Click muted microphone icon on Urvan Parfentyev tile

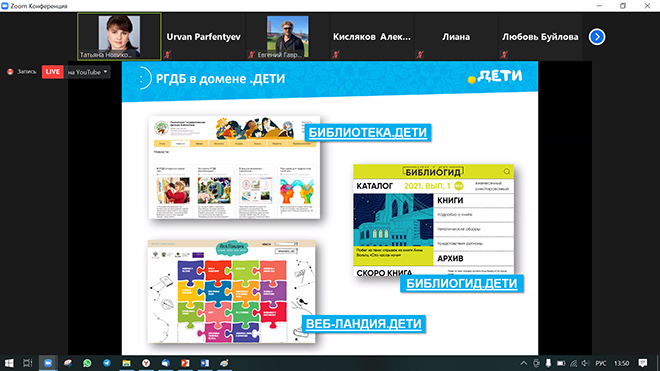tap(168, 54)
